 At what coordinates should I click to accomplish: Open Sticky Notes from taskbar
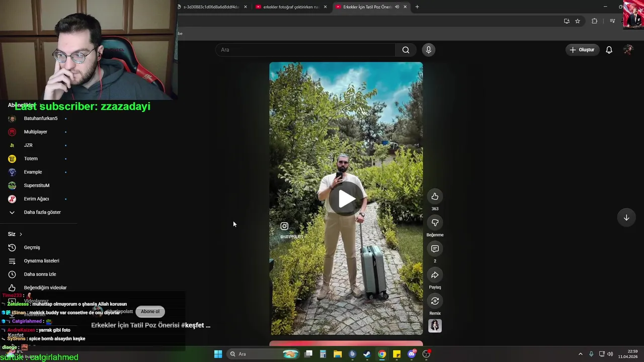pyautogui.click(x=396, y=354)
